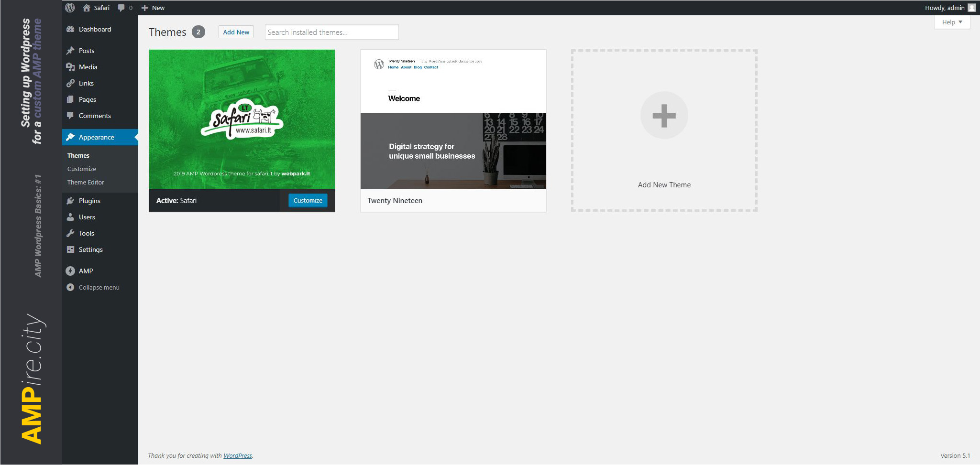The image size is (980, 465).
Task: Open the Safari theme screenshot thumbnail
Action: 242,119
